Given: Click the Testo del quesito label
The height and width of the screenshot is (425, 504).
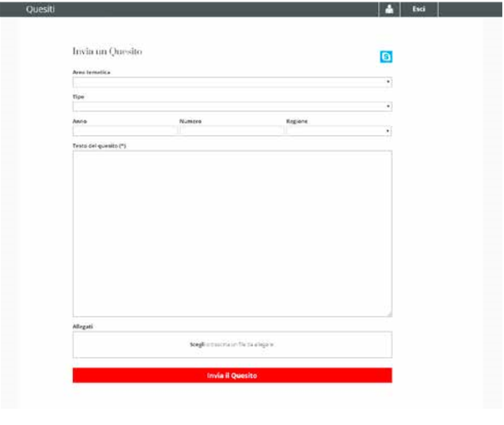Looking at the screenshot, I should [99, 146].
